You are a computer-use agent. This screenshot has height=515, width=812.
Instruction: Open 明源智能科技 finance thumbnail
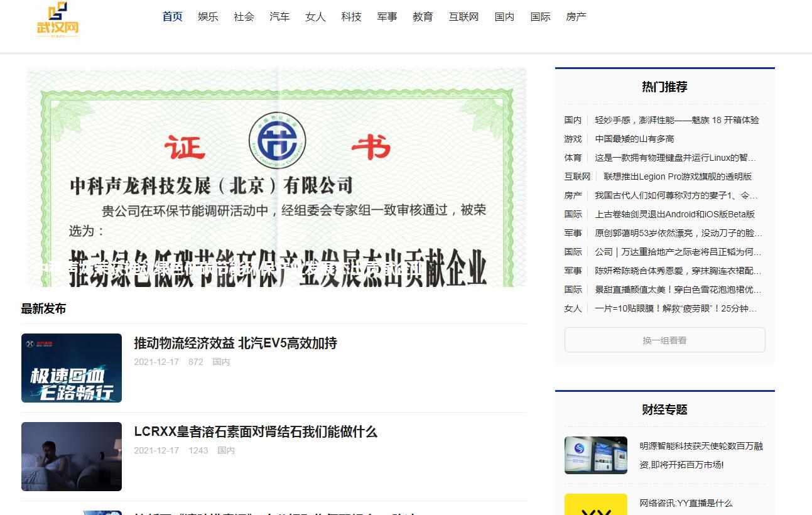click(x=595, y=455)
